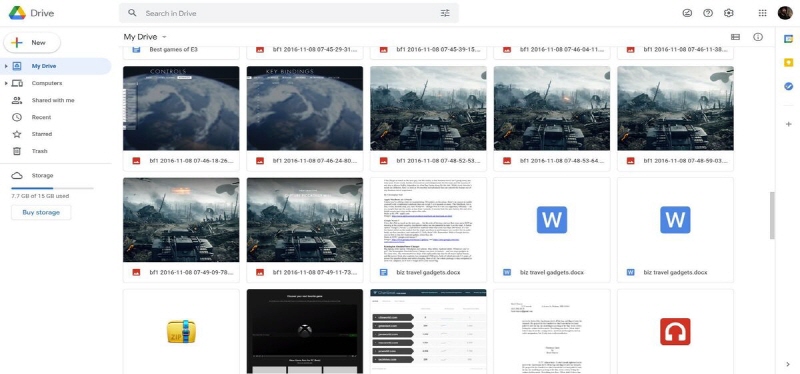Click the New button
The height and width of the screenshot is (374, 800).
coord(32,43)
